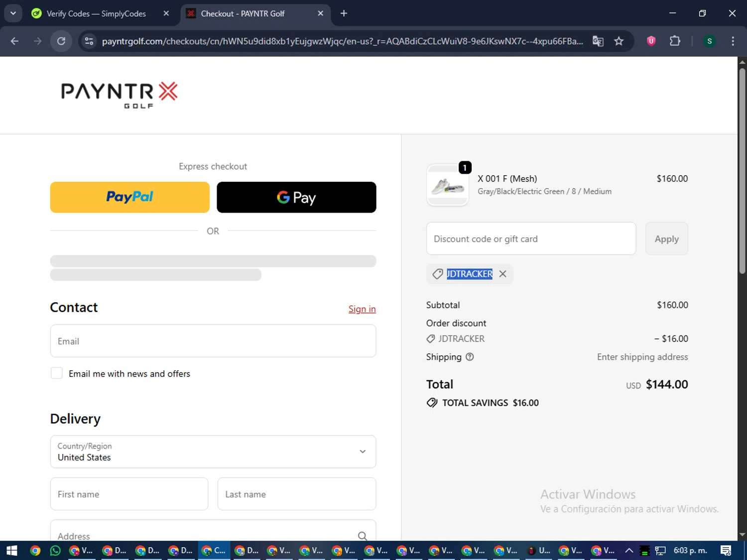The width and height of the screenshot is (747, 560).
Task: Click the order discount amount – $16.00
Action: (671, 338)
